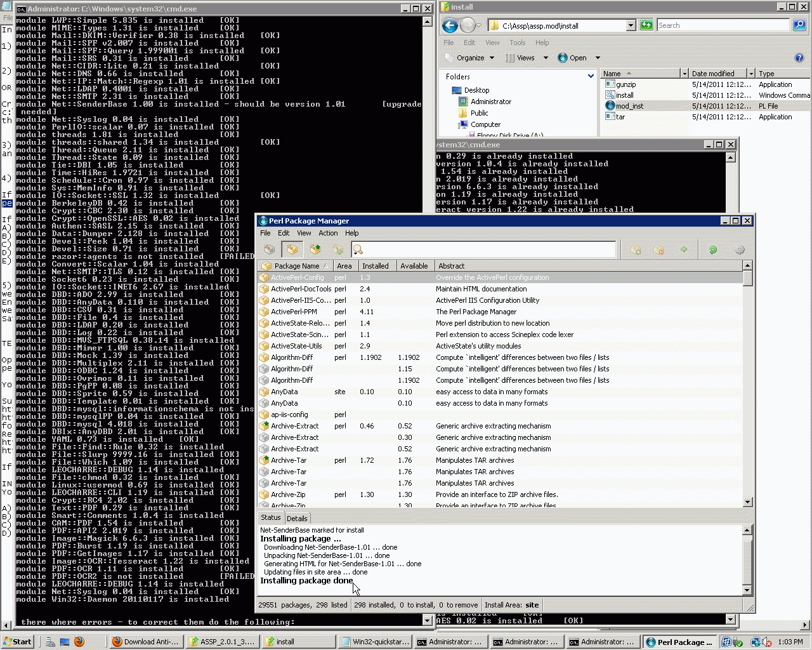Expand the Open button dropdown arrow

[x=598, y=58]
